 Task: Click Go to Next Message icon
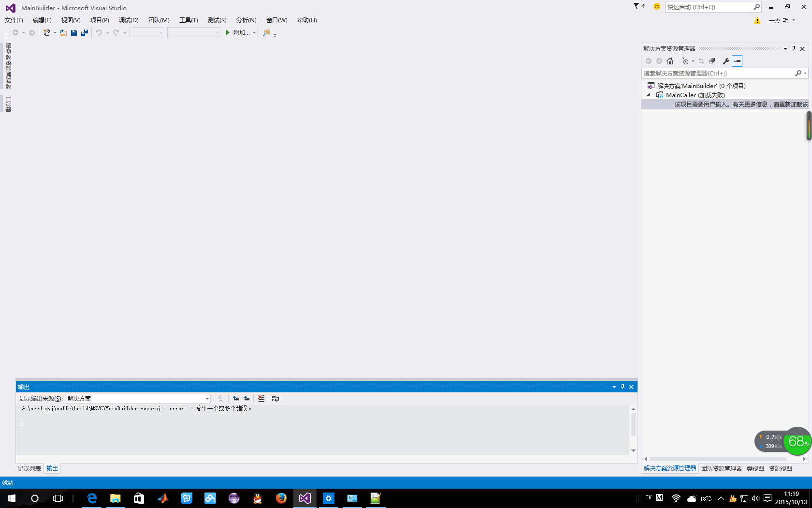click(x=246, y=399)
